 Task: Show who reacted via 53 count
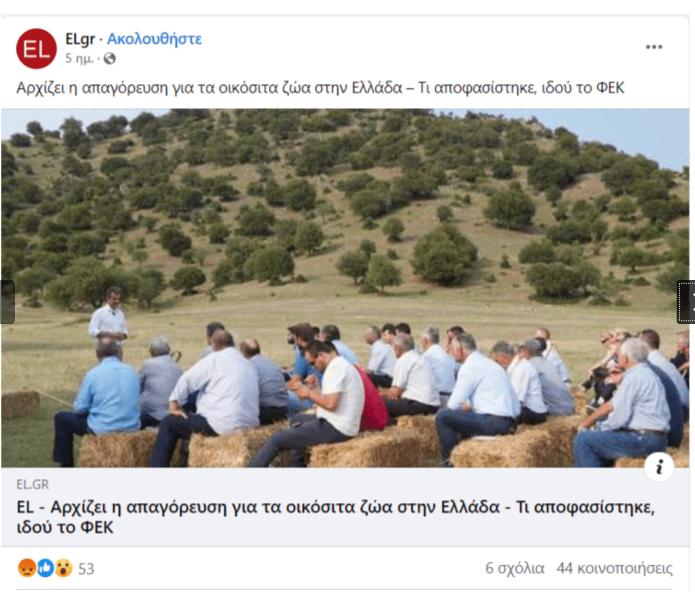[86, 569]
